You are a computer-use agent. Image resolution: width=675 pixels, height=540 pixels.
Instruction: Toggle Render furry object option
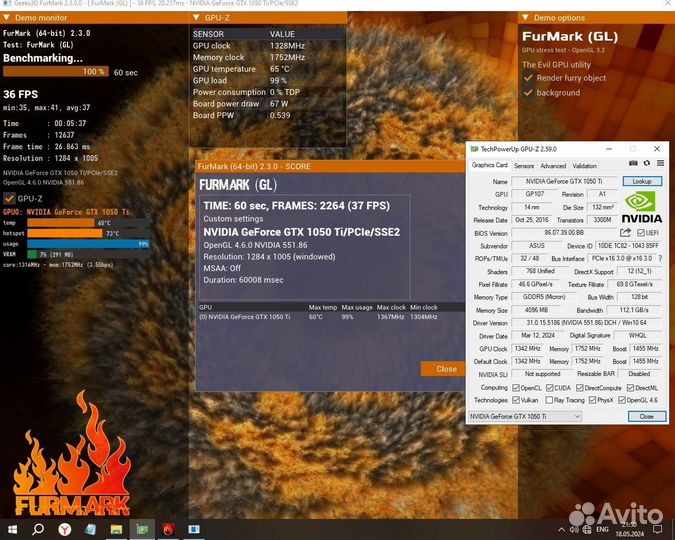[528, 78]
